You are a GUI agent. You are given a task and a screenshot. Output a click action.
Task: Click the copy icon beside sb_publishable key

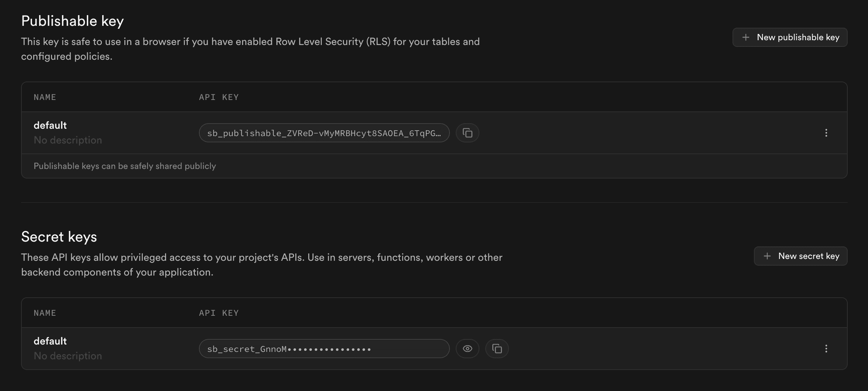click(467, 132)
